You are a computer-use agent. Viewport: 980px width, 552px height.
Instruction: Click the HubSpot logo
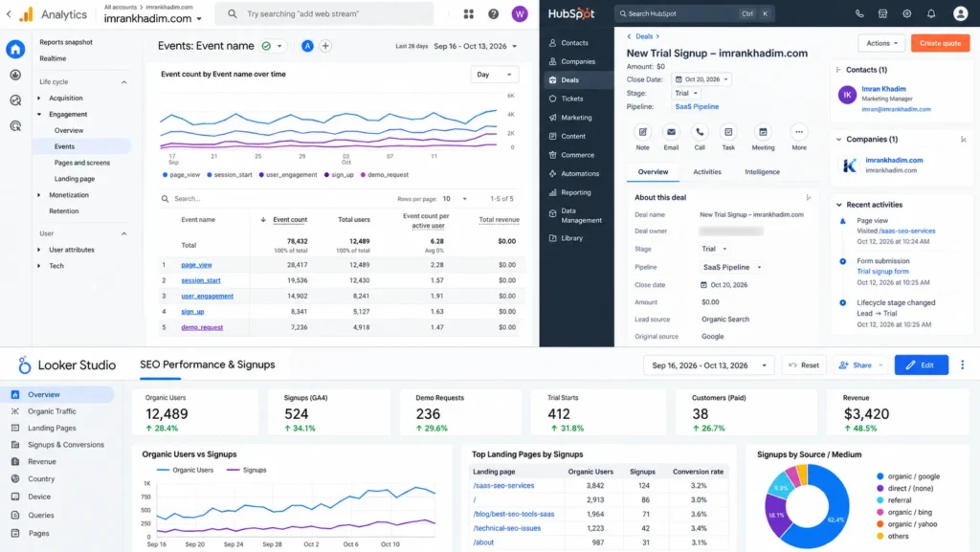click(x=571, y=13)
